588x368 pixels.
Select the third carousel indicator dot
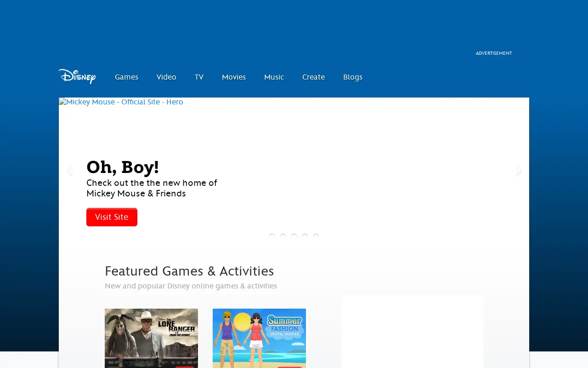click(x=294, y=236)
